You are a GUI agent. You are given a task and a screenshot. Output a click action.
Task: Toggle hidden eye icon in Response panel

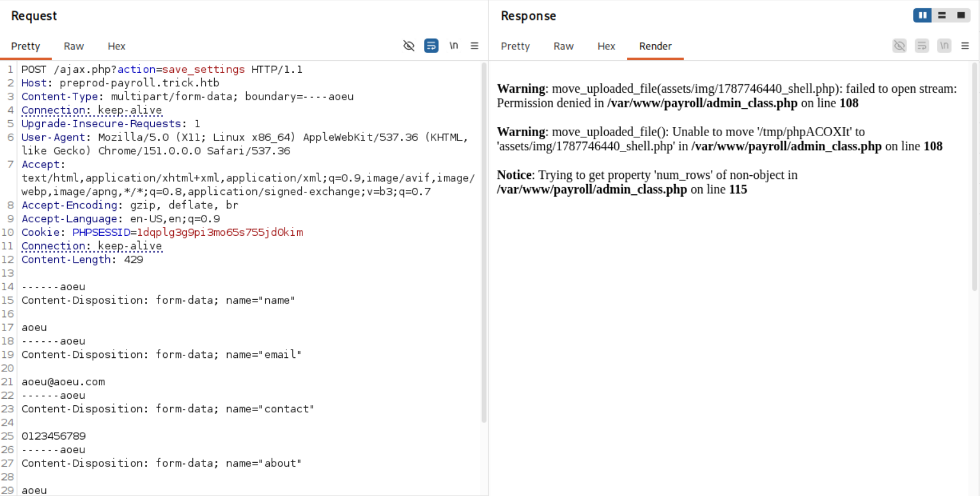click(x=899, y=46)
